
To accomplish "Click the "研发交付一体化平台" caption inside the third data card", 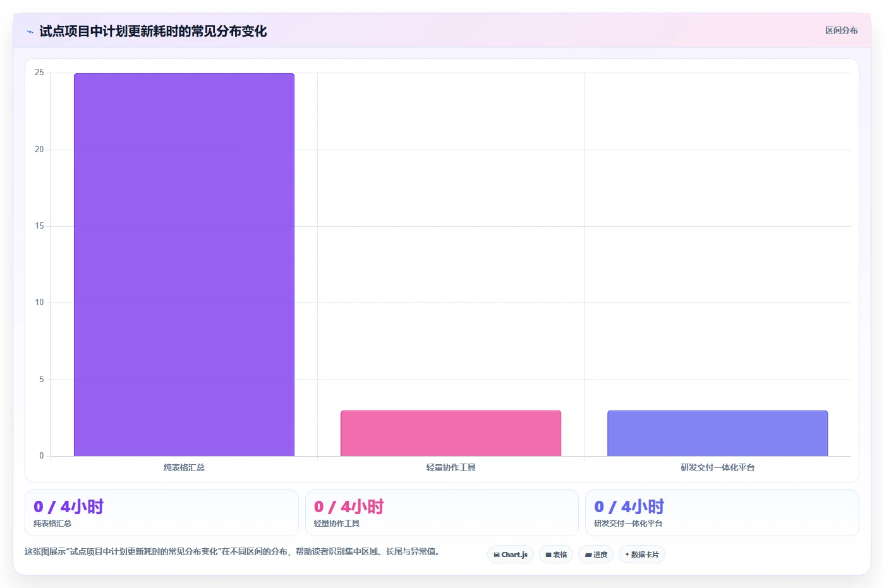I will tap(628, 524).
